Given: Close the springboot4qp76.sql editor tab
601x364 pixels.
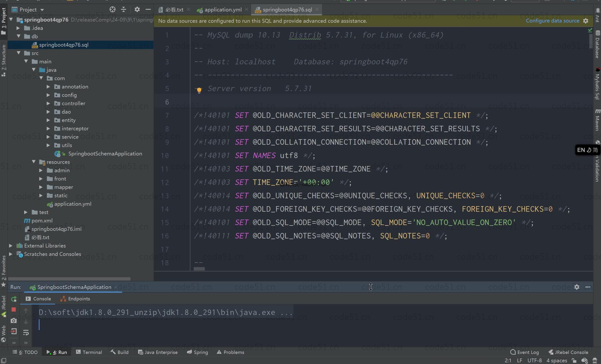Looking at the screenshot, I should click(x=317, y=9).
